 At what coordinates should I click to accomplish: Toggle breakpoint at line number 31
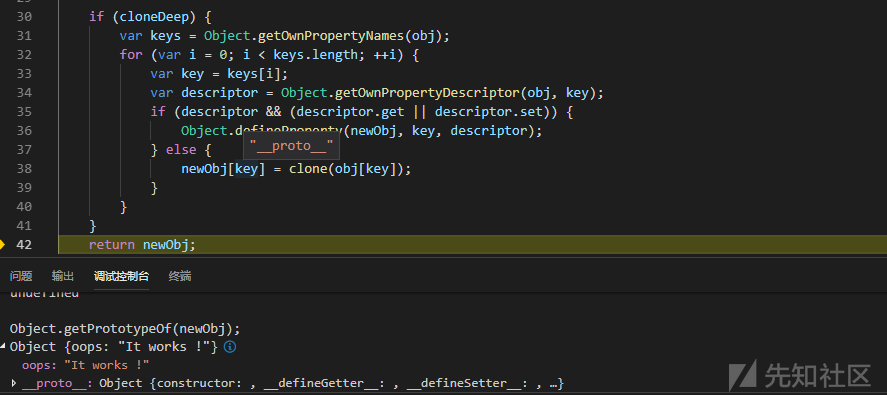coord(24,36)
